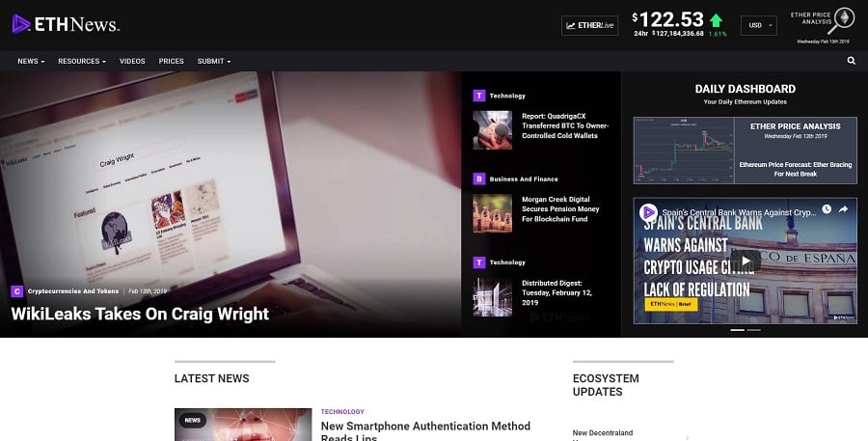Expand the Resources menu
The height and width of the screenshot is (441, 868).
pyautogui.click(x=82, y=61)
